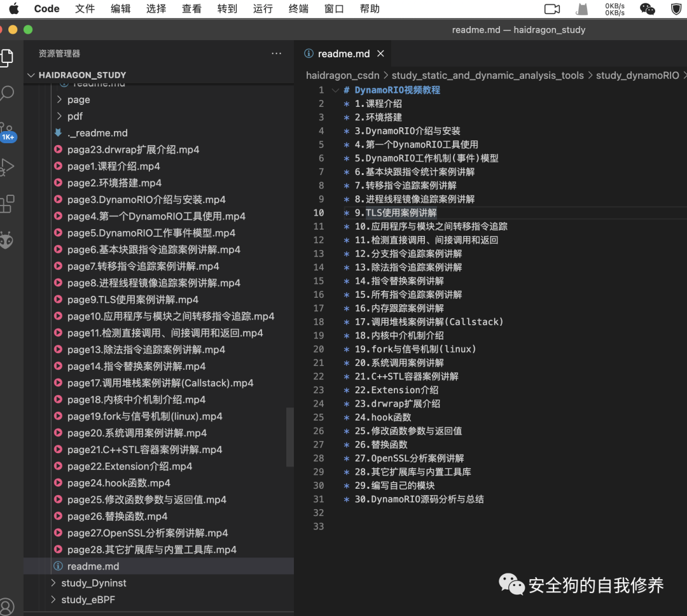Open the 终端 menu
Screen dimensions: 687x616
click(x=299, y=9)
